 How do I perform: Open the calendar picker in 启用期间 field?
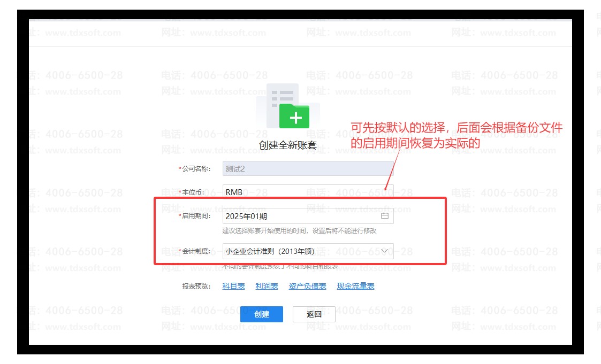(384, 216)
